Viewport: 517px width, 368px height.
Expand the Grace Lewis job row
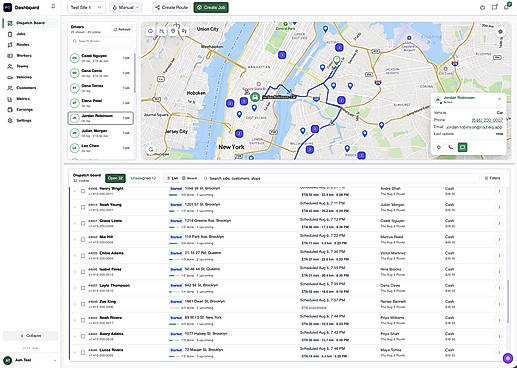75,223
